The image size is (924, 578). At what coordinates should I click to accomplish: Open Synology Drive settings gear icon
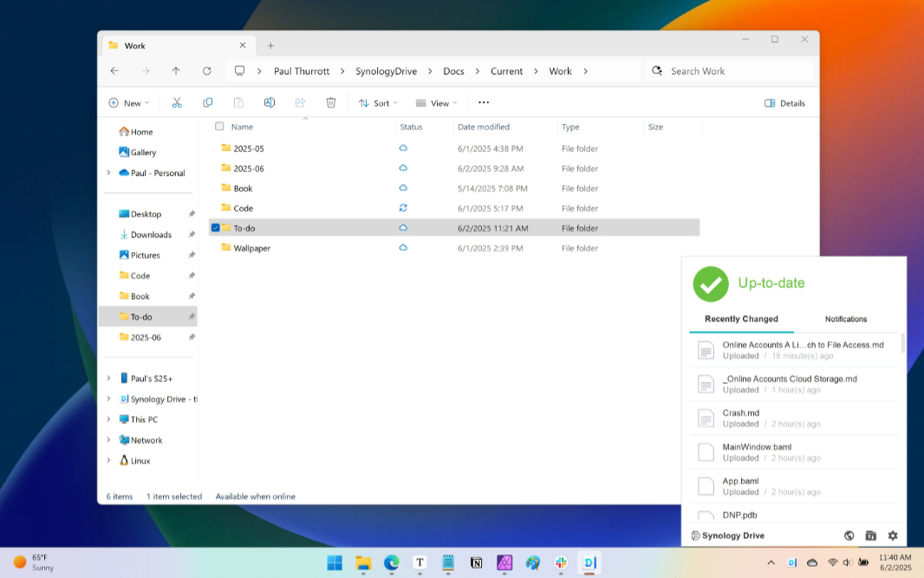[893, 536]
